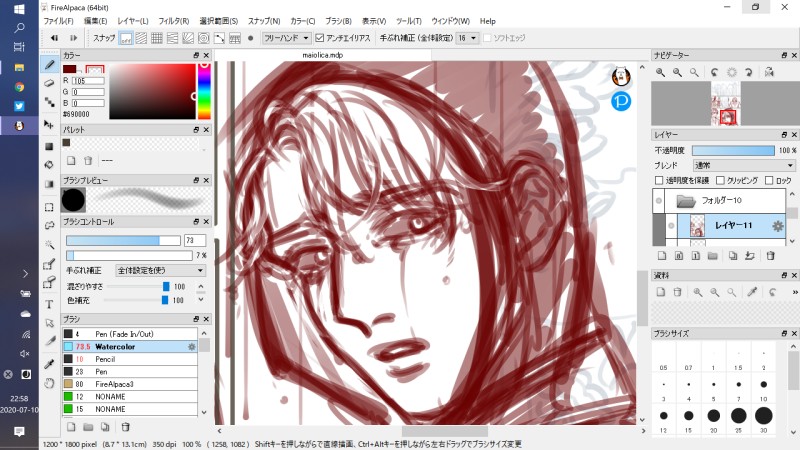Open Chrome from the Windows taskbar
This screenshot has height=450, width=800.
pyautogui.click(x=19, y=87)
